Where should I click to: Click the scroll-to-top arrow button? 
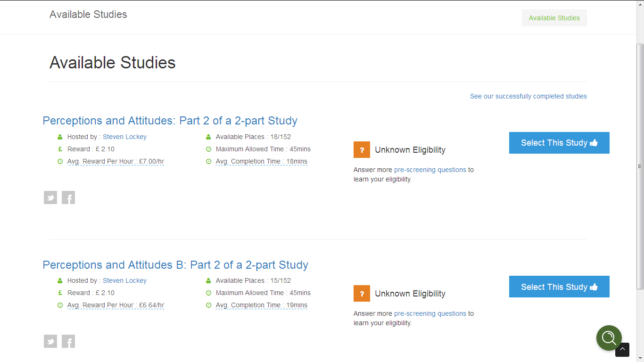[x=622, y=350]
